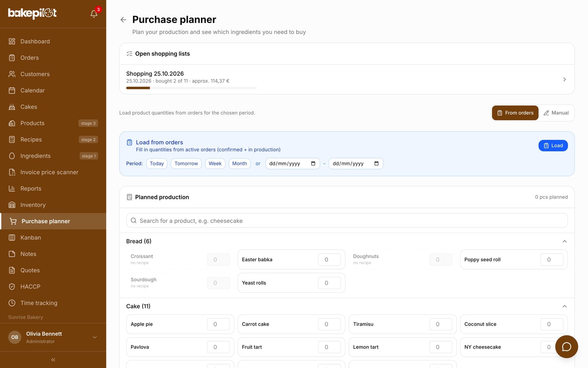Viewport: 588px width, 368px height.
Task: Collapse the Cake (11) category
Action: 564,307
